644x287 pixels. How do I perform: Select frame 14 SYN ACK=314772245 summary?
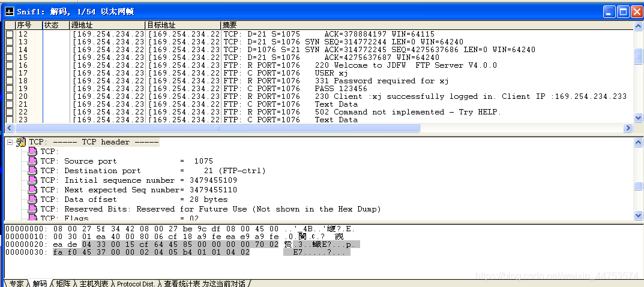click(x=379, y=50)
